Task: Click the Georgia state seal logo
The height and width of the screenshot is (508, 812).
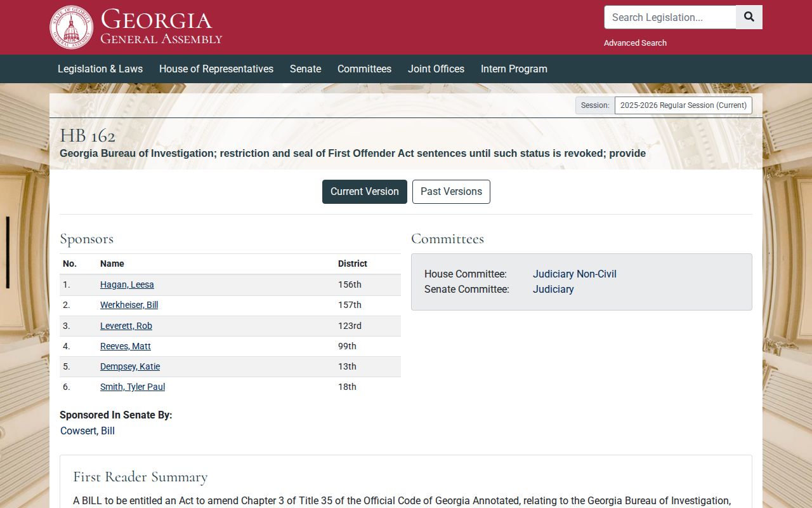Action: [x=71, y=27]
